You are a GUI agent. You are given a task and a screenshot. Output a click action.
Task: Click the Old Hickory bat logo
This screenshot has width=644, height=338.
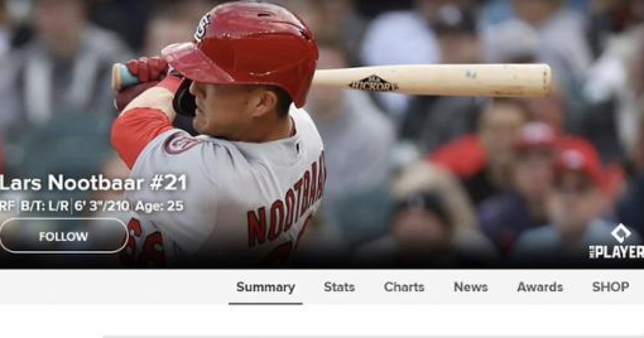pyautogui.click(x=374, y=83)
